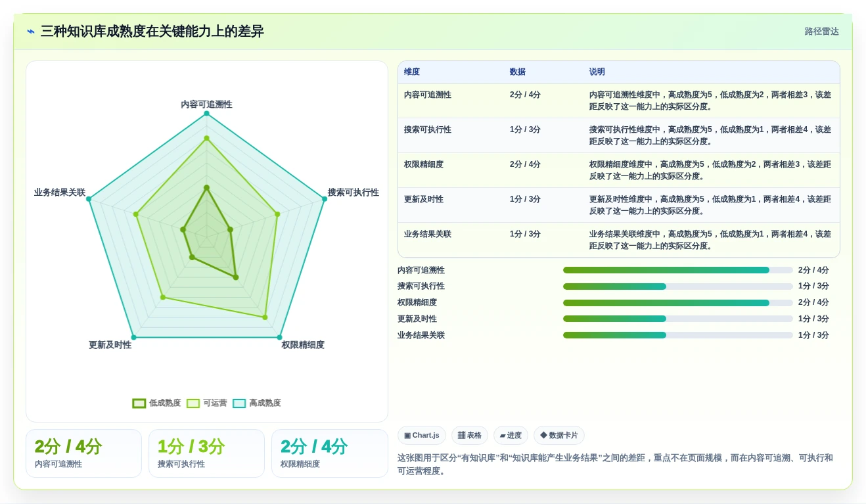Click the 业务结果关联 progress bar
Screen dimensions: 866x504
[678, 335]
